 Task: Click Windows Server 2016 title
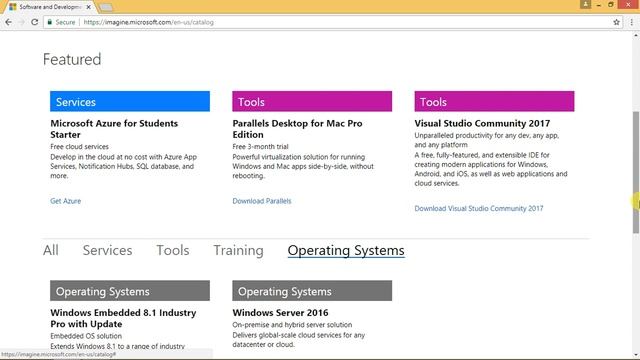280,313
